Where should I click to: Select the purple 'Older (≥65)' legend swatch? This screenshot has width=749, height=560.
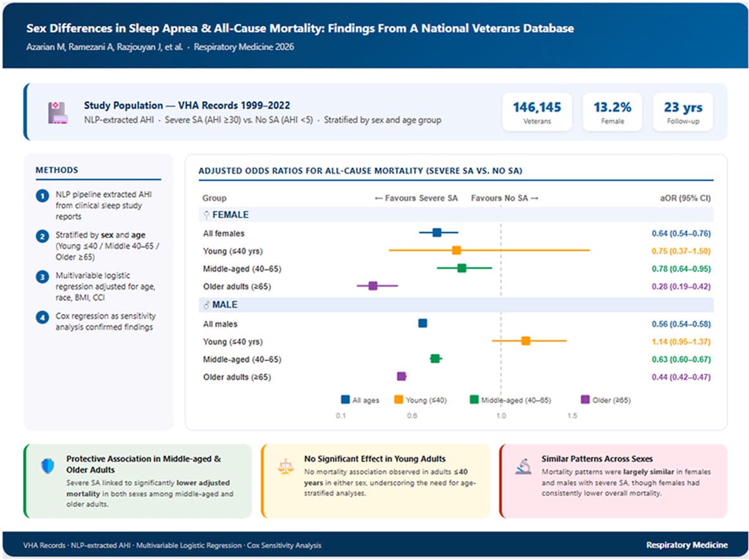(585, 399)
